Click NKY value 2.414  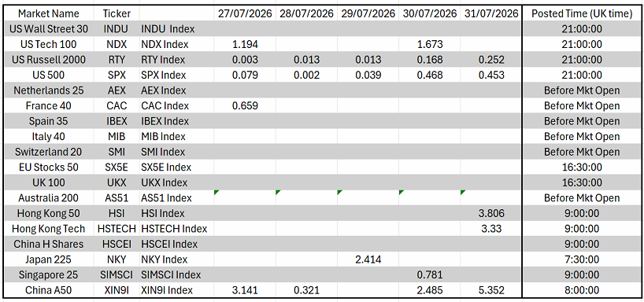click(x=368, y=260)
